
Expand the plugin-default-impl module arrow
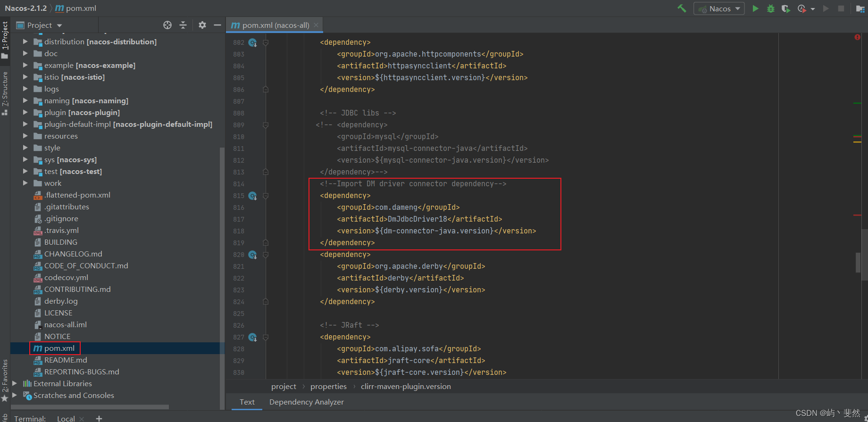click(25, 124)
